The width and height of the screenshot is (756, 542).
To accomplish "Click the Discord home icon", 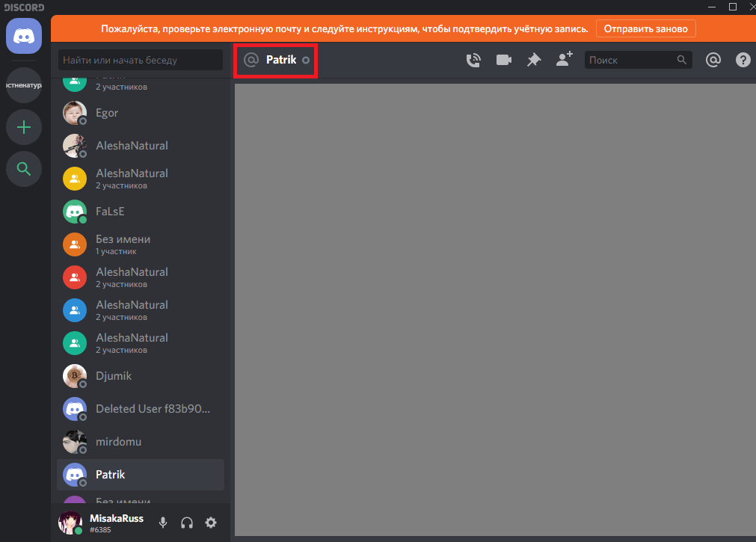I will pos(24,35).
